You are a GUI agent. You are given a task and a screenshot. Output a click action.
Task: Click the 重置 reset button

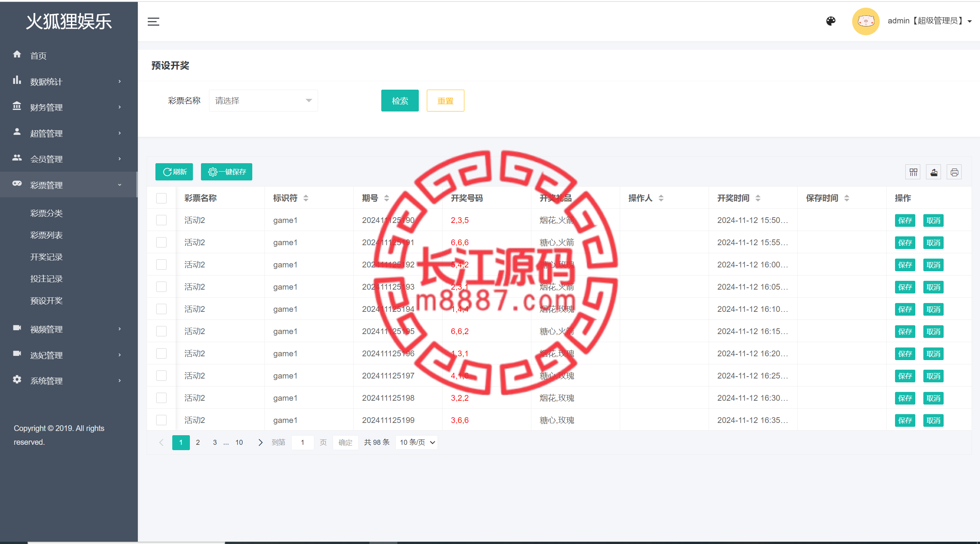(445, 101)
